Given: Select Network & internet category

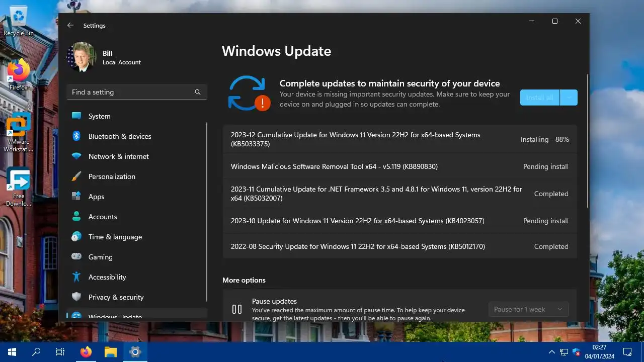Looking at the screenshot, I should tap(136, 156).
